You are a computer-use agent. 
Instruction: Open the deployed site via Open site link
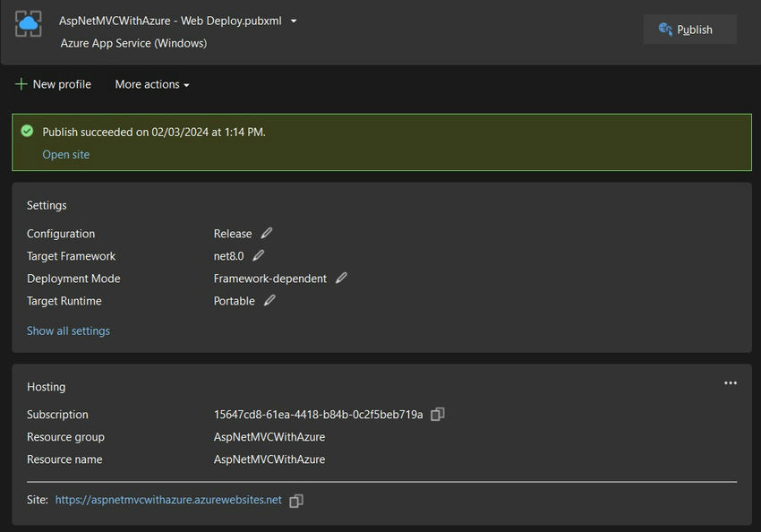point(65,154)
